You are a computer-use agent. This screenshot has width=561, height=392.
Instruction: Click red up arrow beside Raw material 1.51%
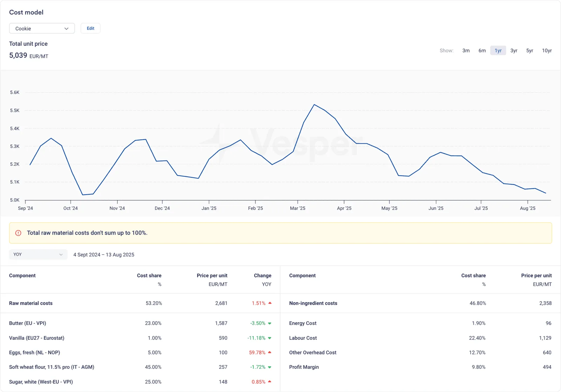point(270,303)
